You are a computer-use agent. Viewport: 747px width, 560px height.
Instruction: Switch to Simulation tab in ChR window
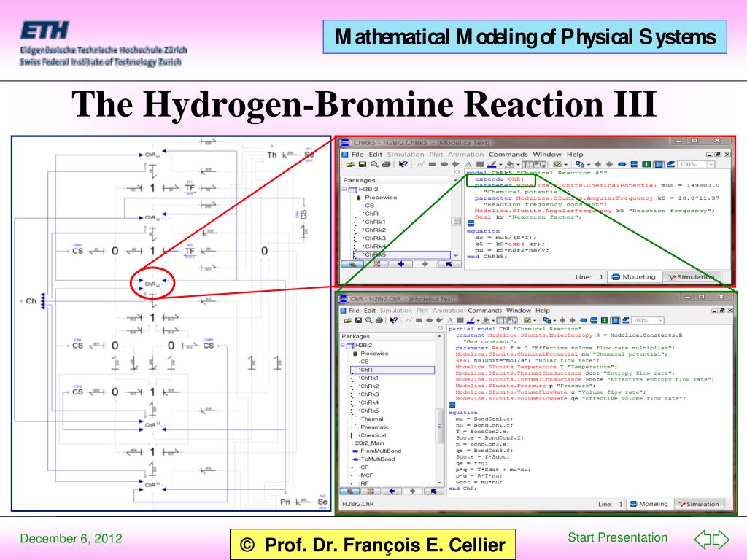click(698, 504)
